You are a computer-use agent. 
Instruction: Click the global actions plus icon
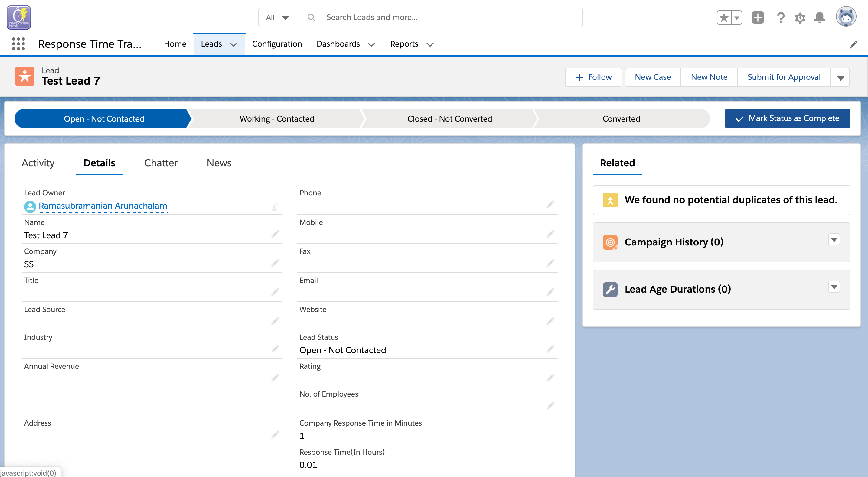tap(758, 18)
